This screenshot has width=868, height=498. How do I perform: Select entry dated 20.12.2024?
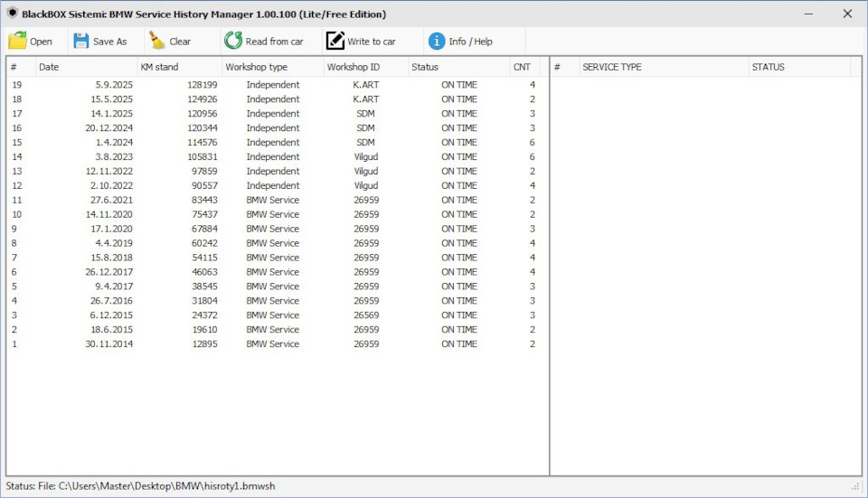pos(273,127)
